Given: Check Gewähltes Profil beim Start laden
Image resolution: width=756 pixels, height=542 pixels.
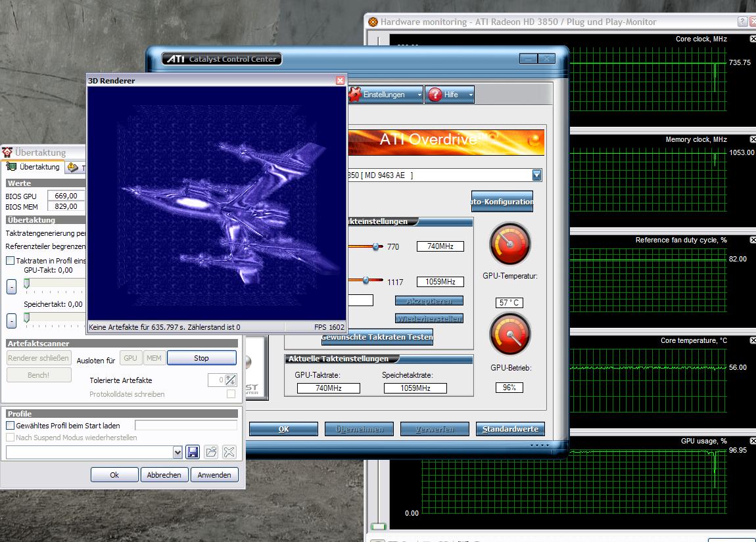Looking at the screenshot, I should [10, 426].
